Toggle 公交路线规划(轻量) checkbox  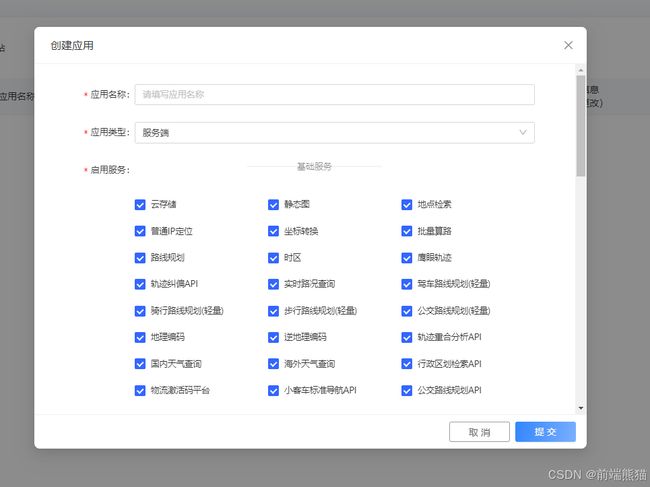point(407,311)
